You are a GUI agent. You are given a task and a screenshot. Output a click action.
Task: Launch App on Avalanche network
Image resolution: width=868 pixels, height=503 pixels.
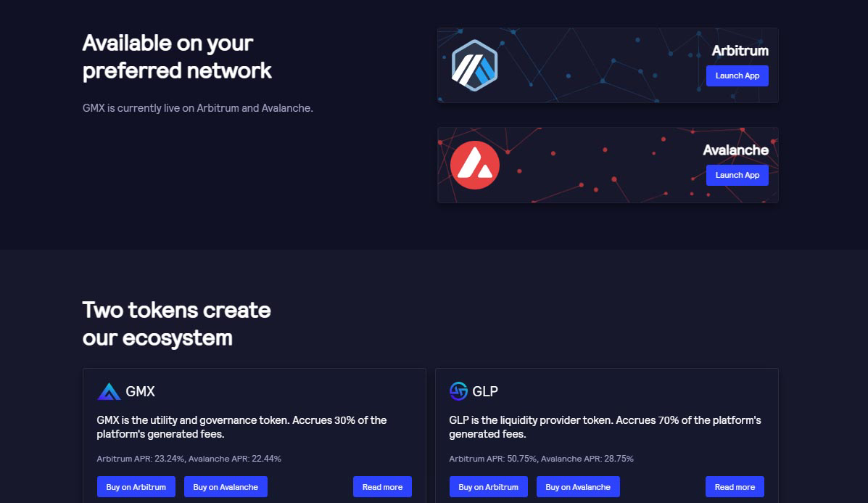pyautogui.click(x=737, y=175)
